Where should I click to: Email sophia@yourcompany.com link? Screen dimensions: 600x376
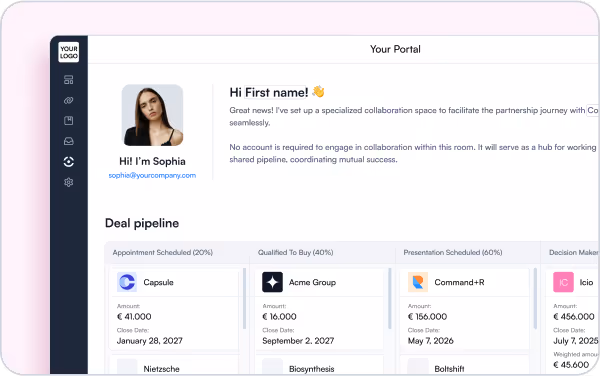[x=152, y=176]
